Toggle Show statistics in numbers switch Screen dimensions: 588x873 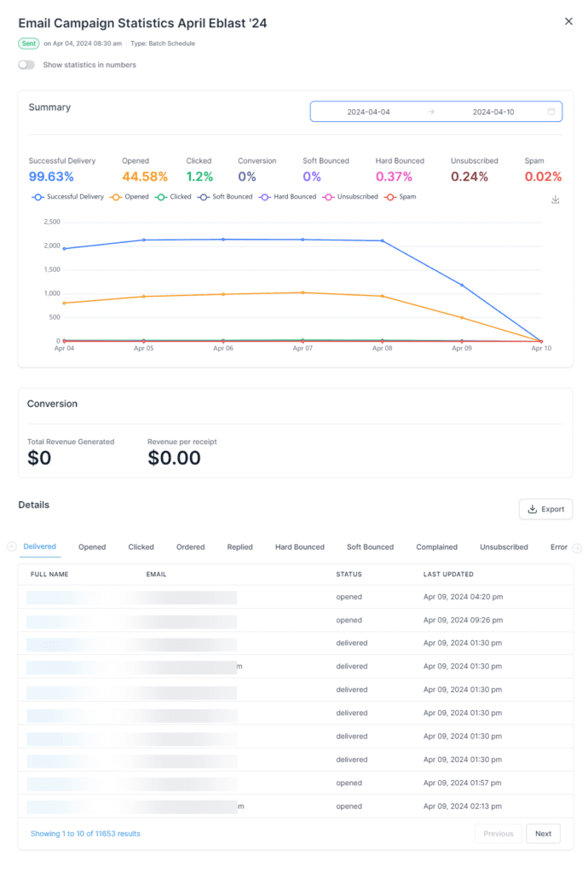[x=26, y=65]
